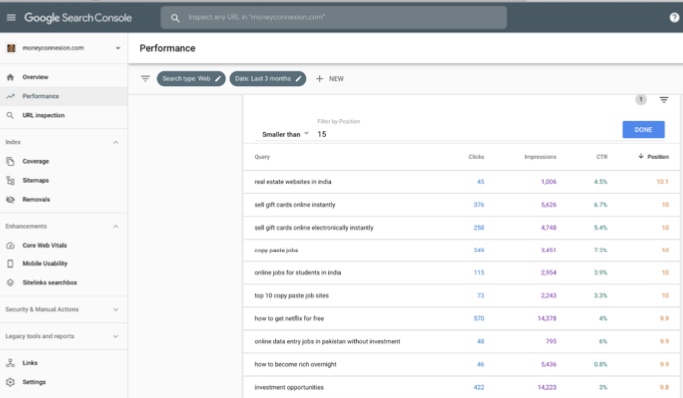Screen dimensions: 683x398
Task: Click the Query column header
Action: tap(262, 157)
